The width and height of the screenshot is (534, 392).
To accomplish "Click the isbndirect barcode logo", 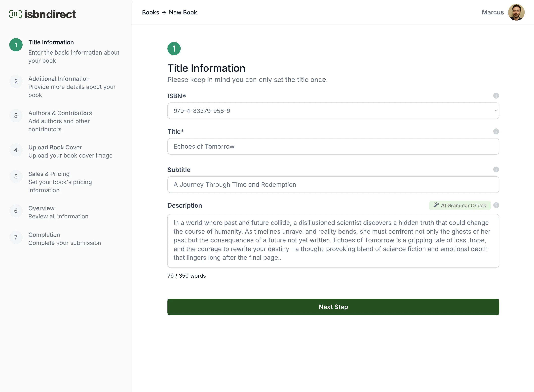I will coord(15,14).
